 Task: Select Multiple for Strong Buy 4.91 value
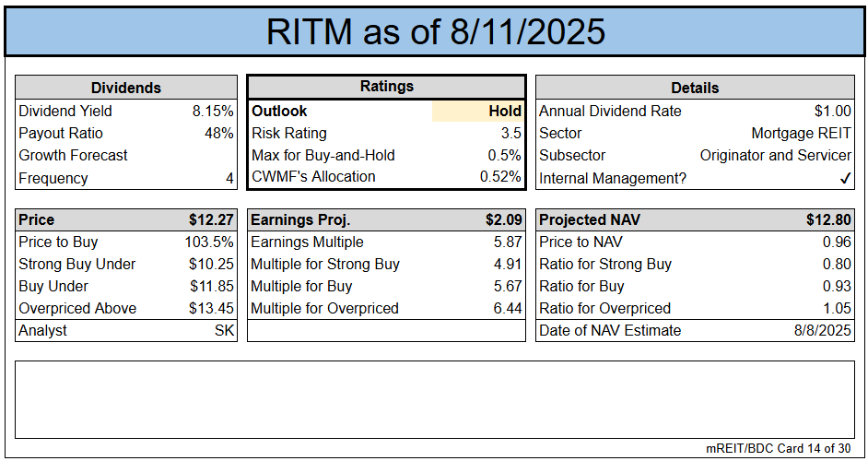[508, 265]
